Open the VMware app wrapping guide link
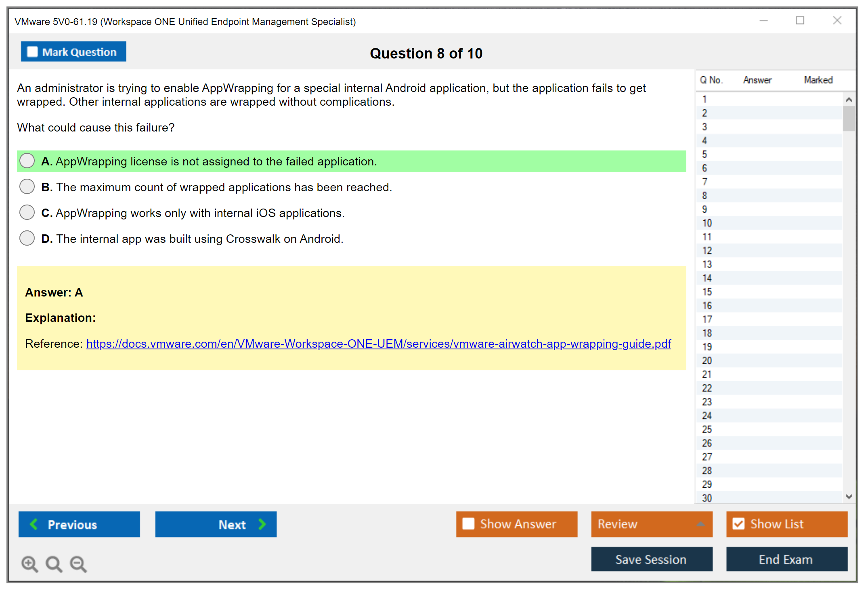Viewport: 868px width, 593px height. pos(378,344)
